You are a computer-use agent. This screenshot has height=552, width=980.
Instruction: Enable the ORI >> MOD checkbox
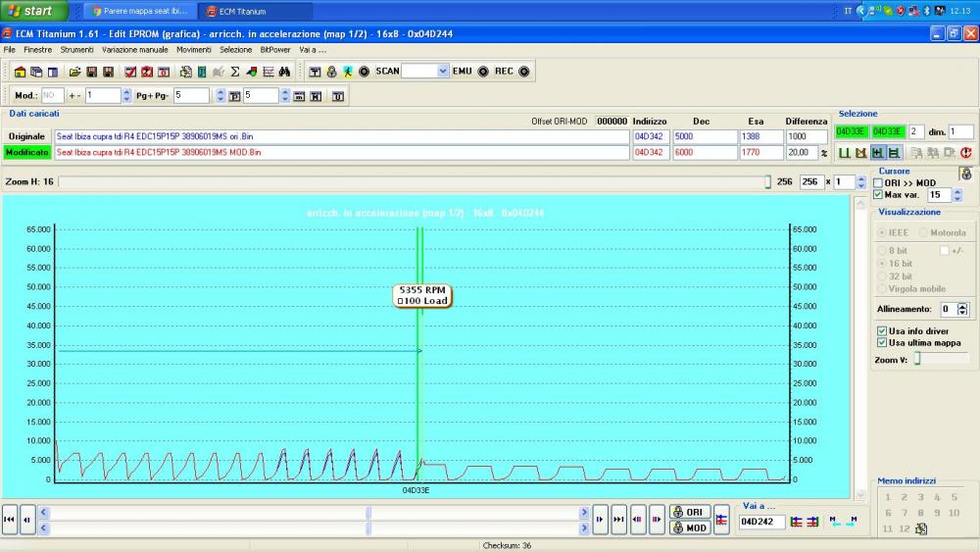click(x=878, y=183)
